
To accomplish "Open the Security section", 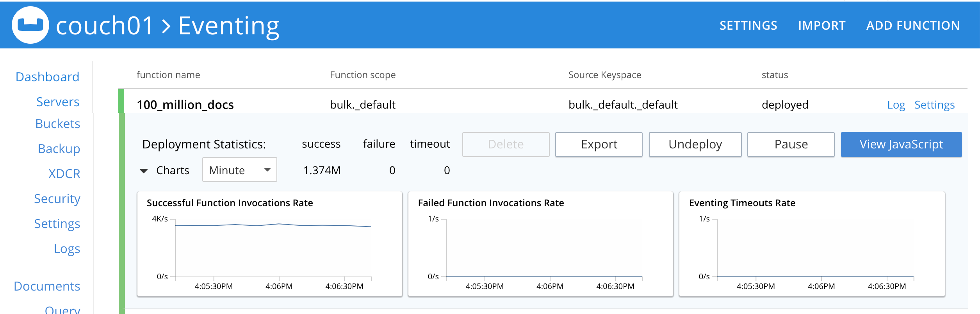I will tap(57, 199).
